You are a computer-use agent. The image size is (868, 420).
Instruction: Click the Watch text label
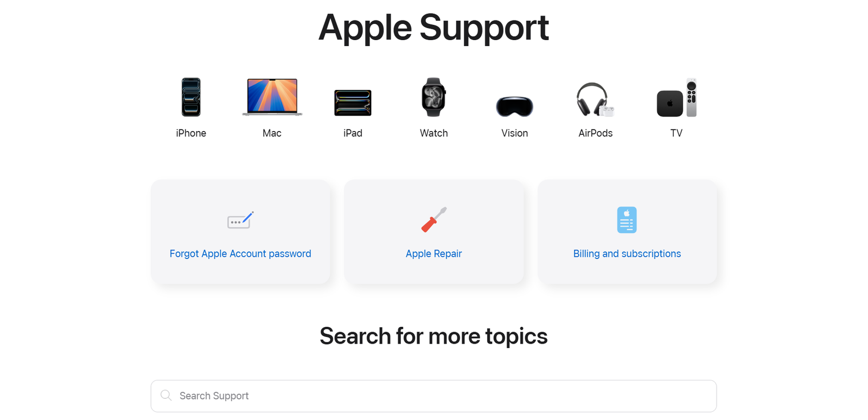click(433, 133)
